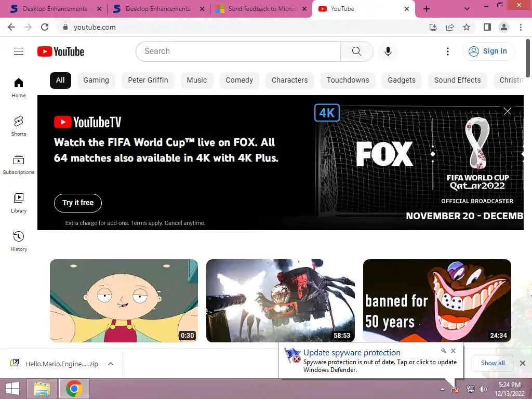Toggle the Chrome side panel
Viewport: 532px width, 399px height.
(487, 27)
